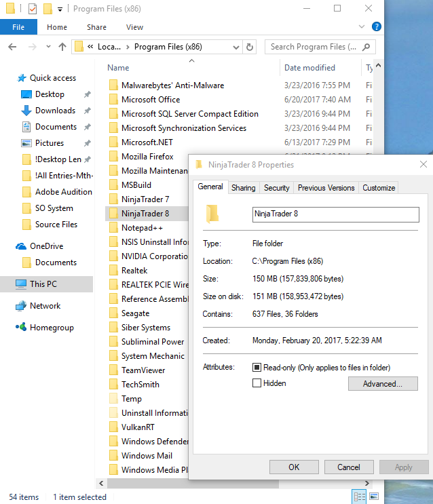Viewport: 433px width, 504px height.
Task: Open Downloads in Quick access
Action: 55,111
